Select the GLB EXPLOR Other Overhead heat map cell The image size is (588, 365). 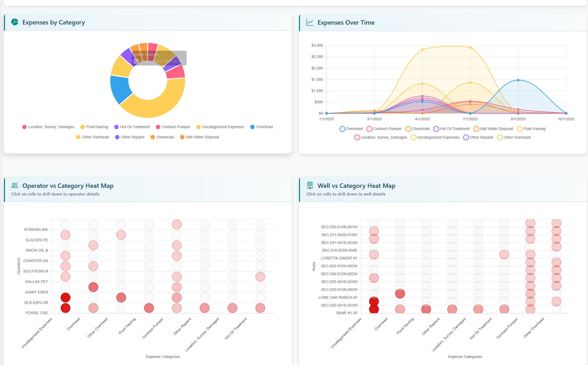[x=121, y=297]
